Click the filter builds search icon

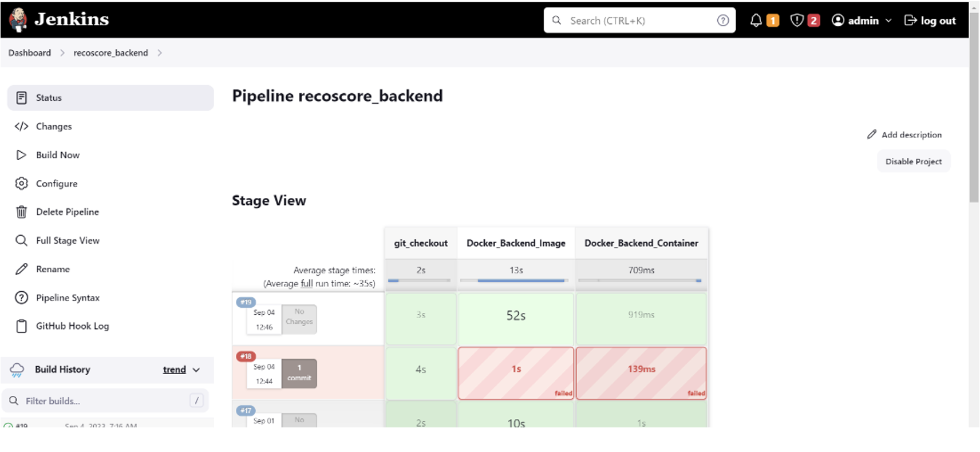point(14,401)
